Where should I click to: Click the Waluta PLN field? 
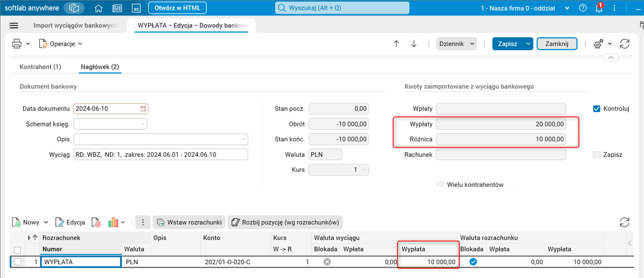click(325, 154)
